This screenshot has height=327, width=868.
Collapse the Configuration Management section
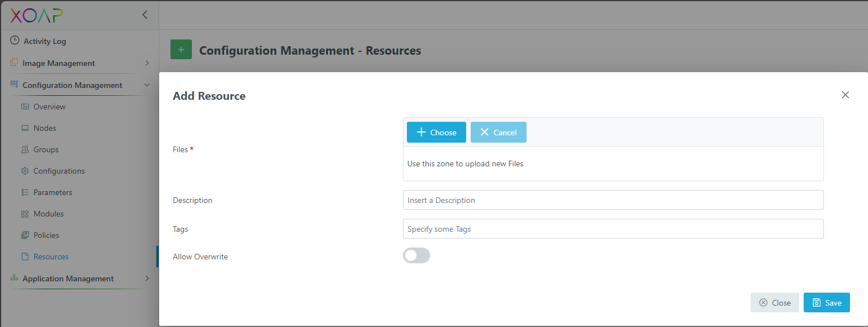click(x=146, y=85)
